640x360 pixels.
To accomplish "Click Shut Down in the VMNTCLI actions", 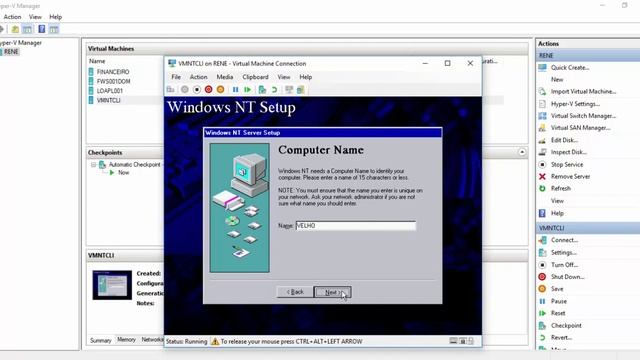I will click(x=568, y=276).
